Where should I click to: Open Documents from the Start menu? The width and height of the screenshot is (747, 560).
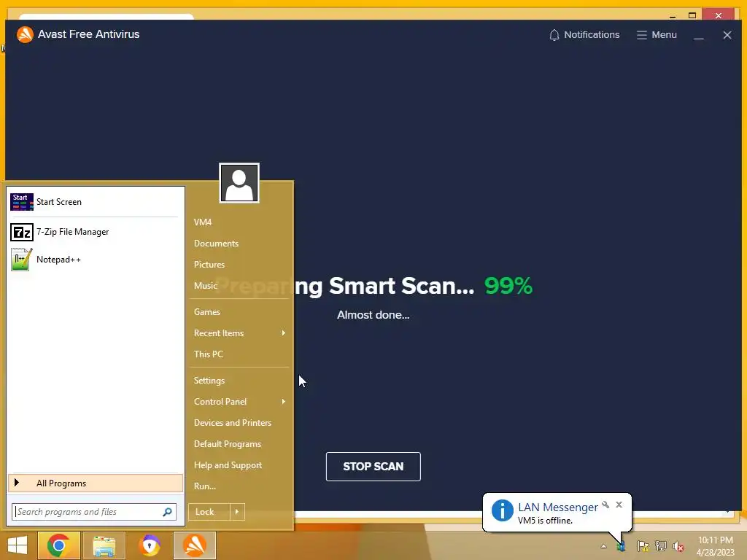(216, 244)
